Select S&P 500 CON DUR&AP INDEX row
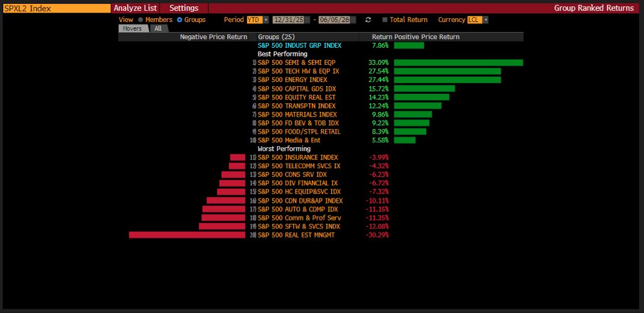Screen dimensions: 644x313 pos(300,201)
